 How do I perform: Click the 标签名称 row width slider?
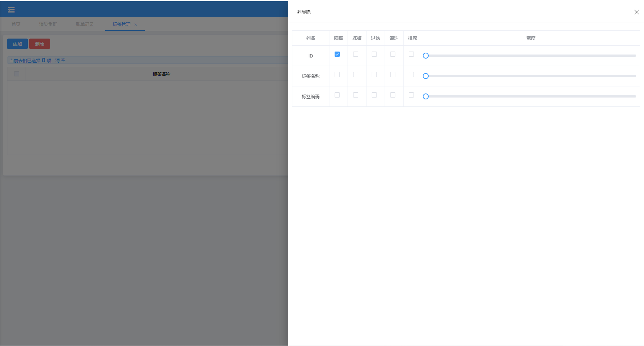click(x=531, y=76)
